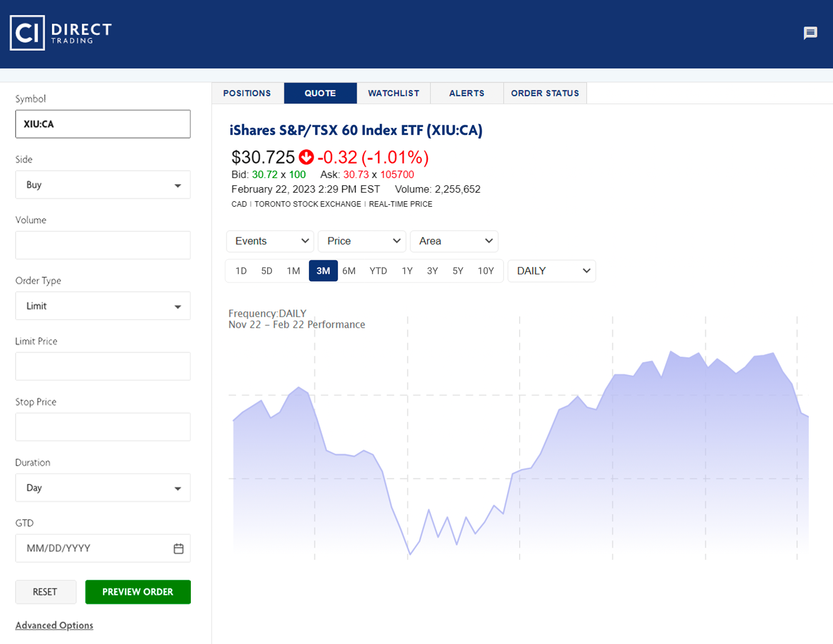Select the YTD chart range
The height and width of the screenshot is (644, 833).
click(x=378, y=271)
